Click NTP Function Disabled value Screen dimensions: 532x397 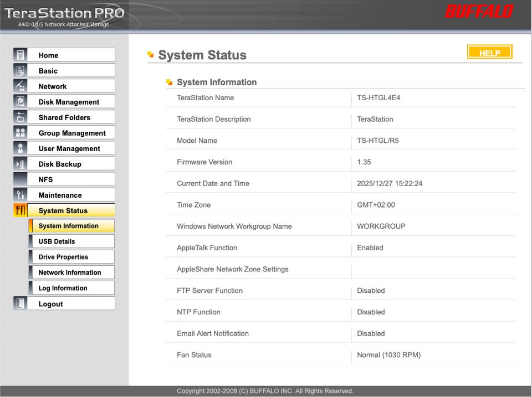[371, 312]
